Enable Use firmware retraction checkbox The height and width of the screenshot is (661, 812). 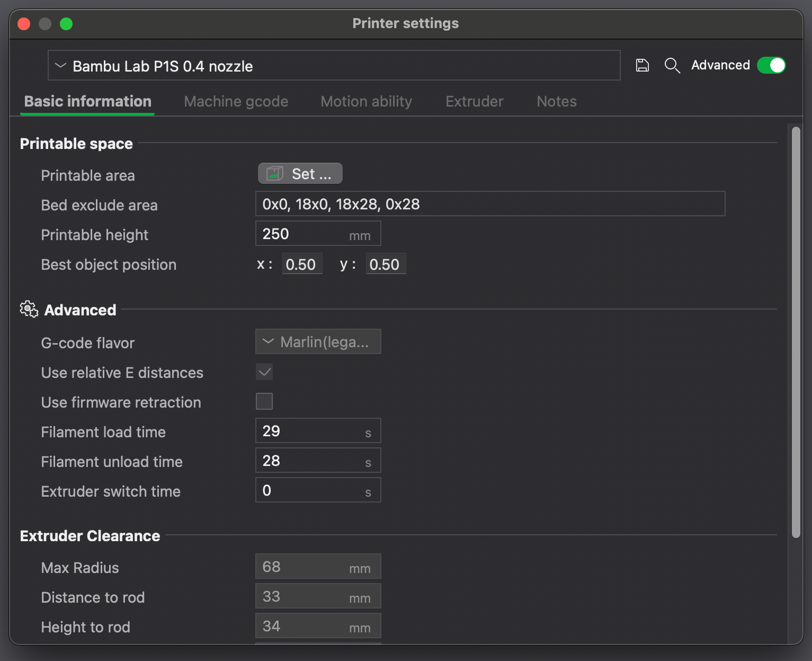click(264, 401)
